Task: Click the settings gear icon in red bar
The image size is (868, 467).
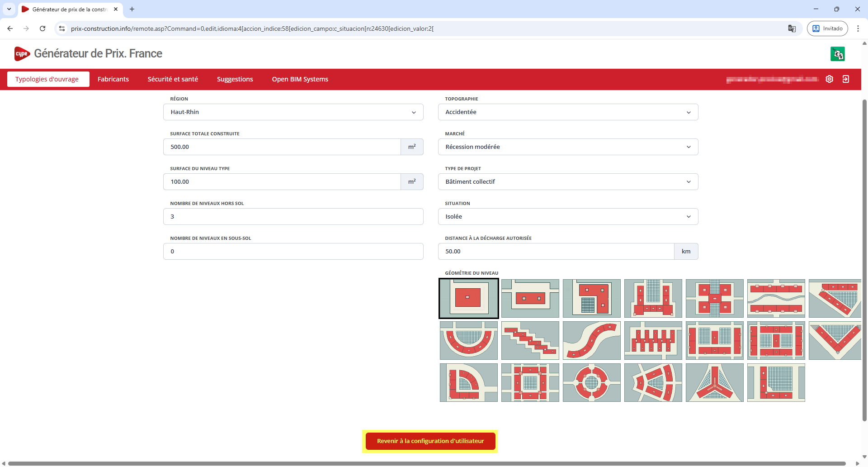Action: tap(829, 79)
